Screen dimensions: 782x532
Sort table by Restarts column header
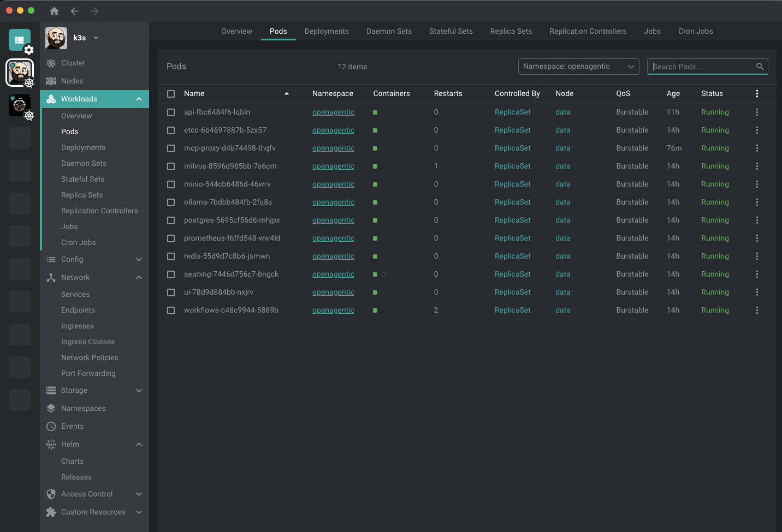coord(448,93)
